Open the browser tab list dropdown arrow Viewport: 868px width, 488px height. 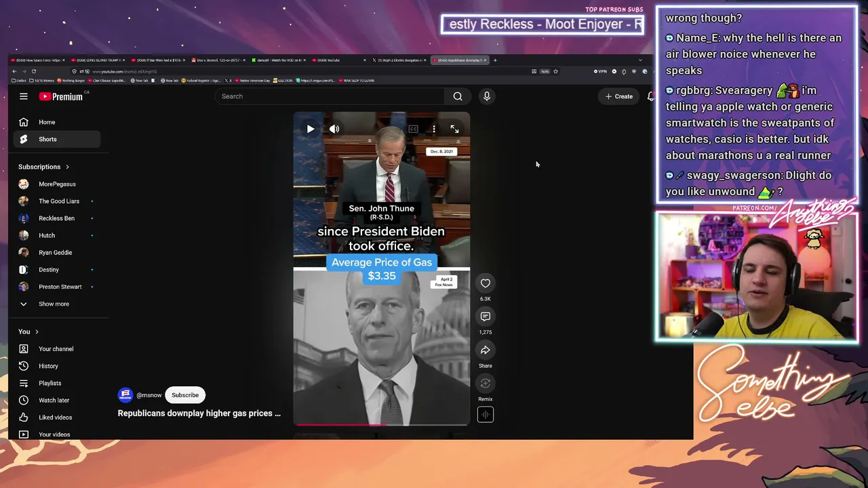tap(640, 60)
